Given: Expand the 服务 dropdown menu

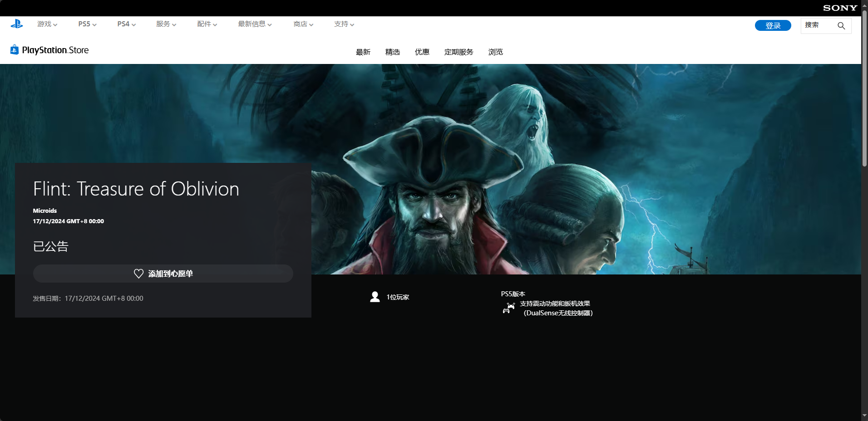Looking at the screenshot, I should click(x=166, y=24).
